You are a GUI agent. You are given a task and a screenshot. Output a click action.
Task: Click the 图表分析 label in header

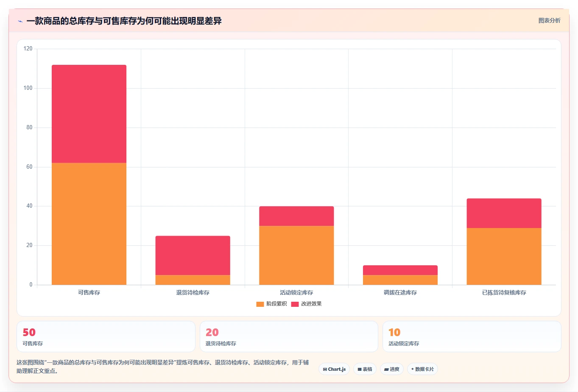tap(549, 20)
